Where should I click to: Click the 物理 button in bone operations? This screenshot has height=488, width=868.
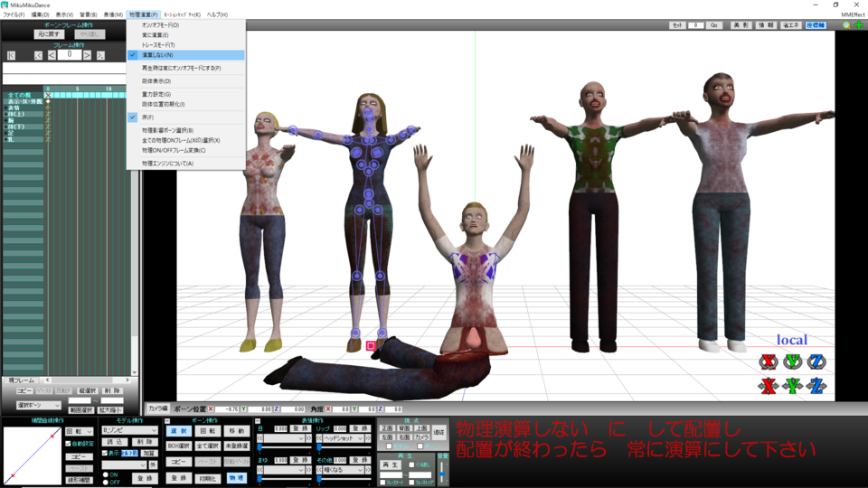pos(236,478)
